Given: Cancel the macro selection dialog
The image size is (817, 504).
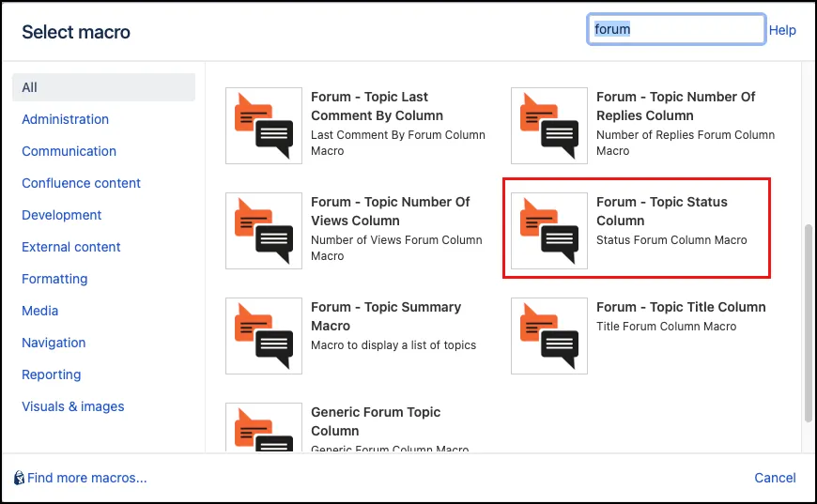Looking at the screenshot, I should (775, 478).
